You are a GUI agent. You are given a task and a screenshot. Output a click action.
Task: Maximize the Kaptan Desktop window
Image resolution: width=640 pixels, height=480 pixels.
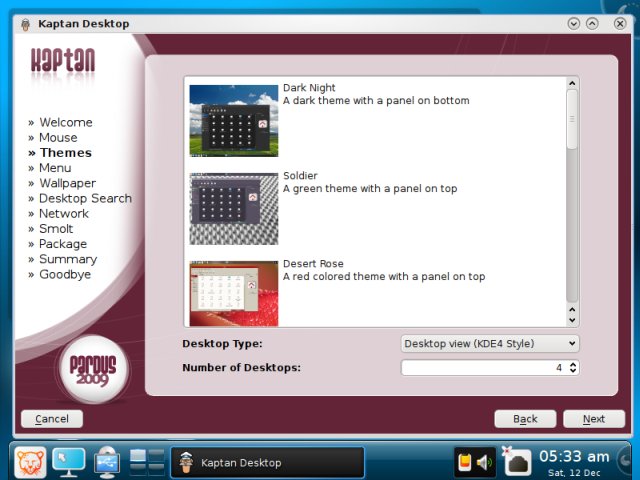point(592,24)
